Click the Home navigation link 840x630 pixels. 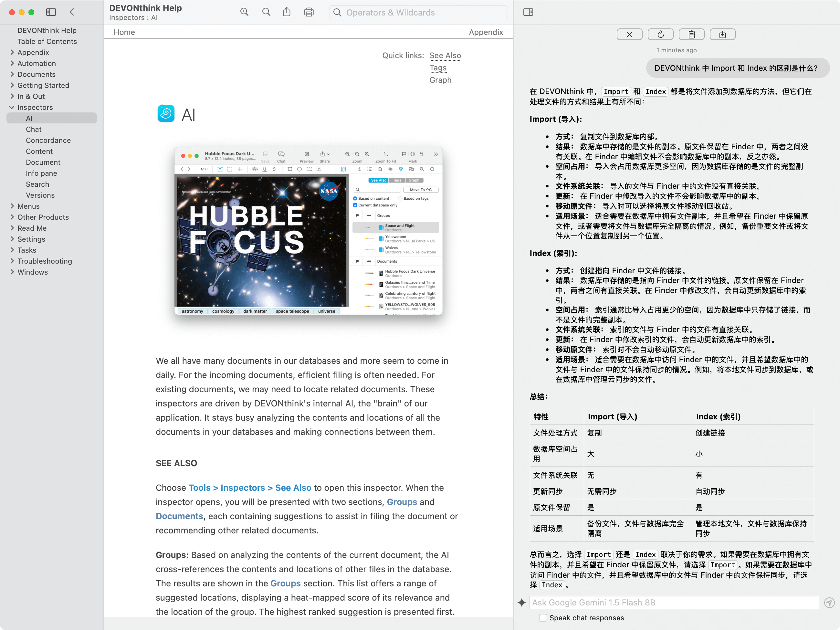[x=124, y=32]
